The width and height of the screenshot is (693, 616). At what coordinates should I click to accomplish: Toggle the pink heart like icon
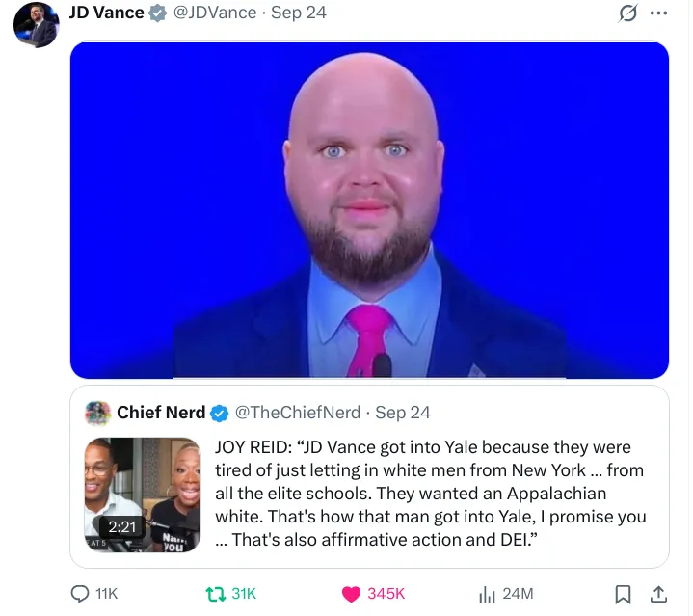point(352,594)
